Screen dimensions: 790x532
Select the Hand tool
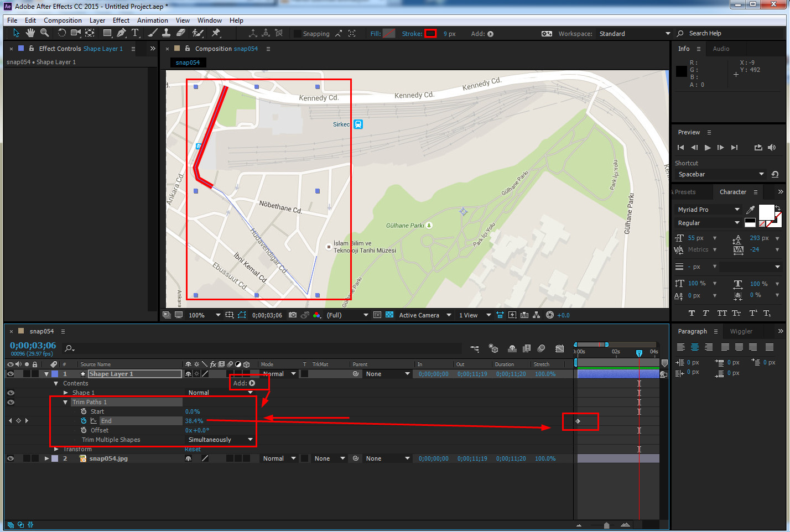pos(30,33)
